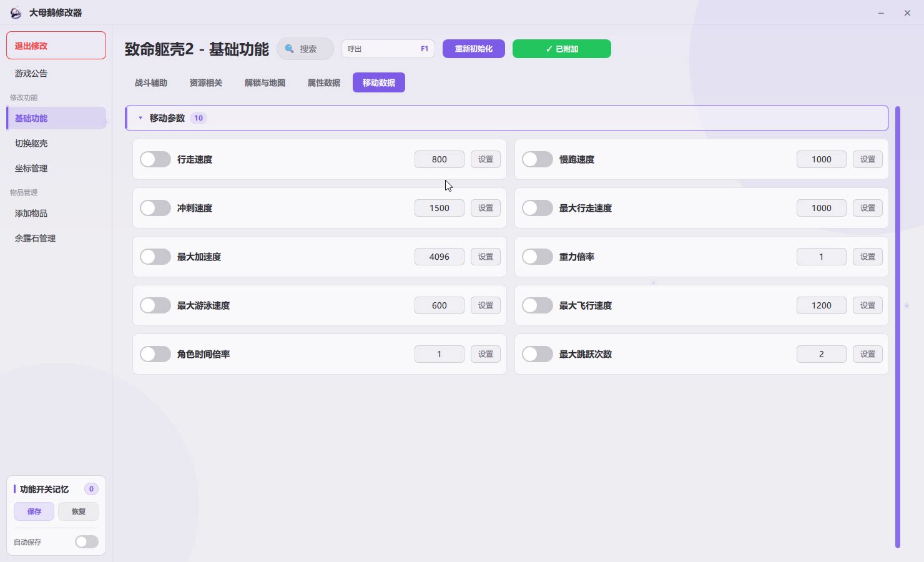Edit the 最大加速度 value field
Viewport: 924px width, 562px height.
tap(440, 257)
